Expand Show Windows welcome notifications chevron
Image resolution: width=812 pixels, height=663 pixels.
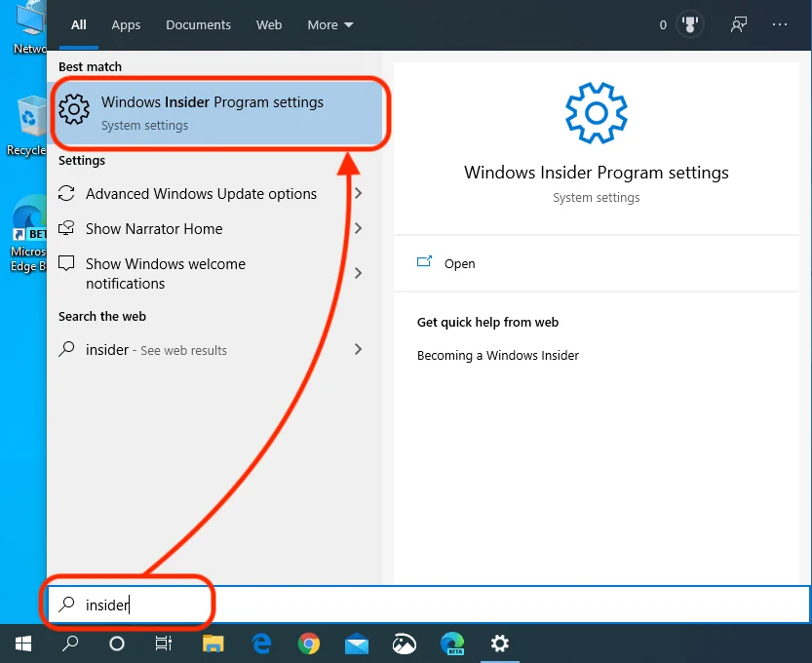pyautogui.click(x=358, y=273)
